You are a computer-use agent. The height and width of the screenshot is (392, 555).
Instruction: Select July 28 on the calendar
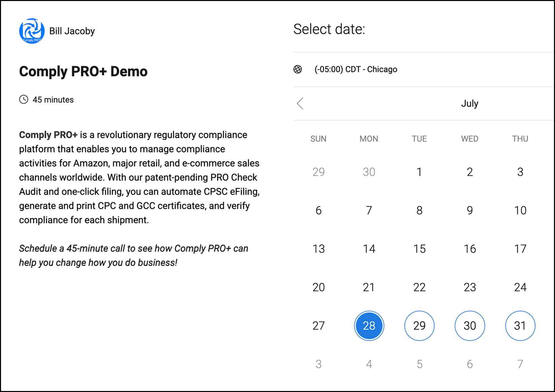point(369,326)
